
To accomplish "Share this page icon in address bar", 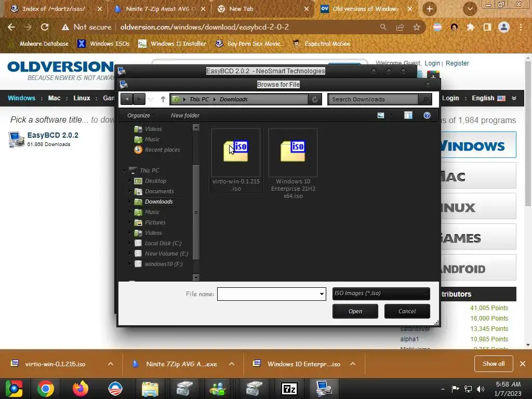I will coord(400,27).
